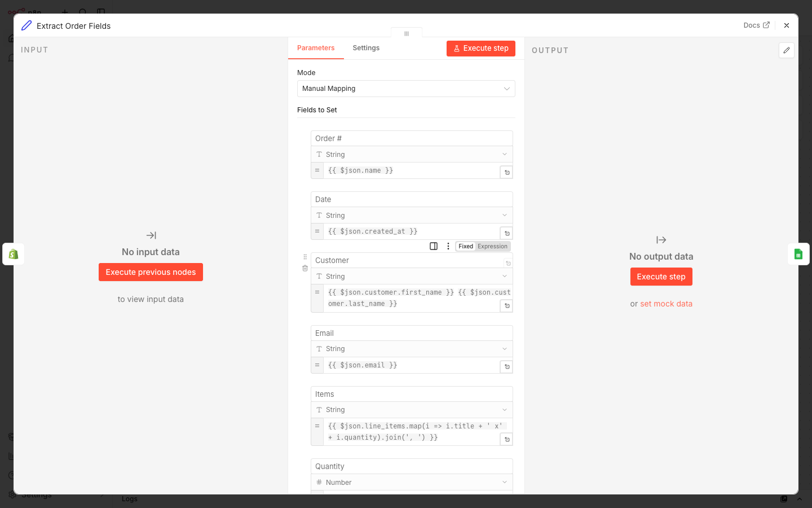Click the split-view columns icon above the Customer field
812x508 pixels.
pyautogui.click(x=434, y=246)
